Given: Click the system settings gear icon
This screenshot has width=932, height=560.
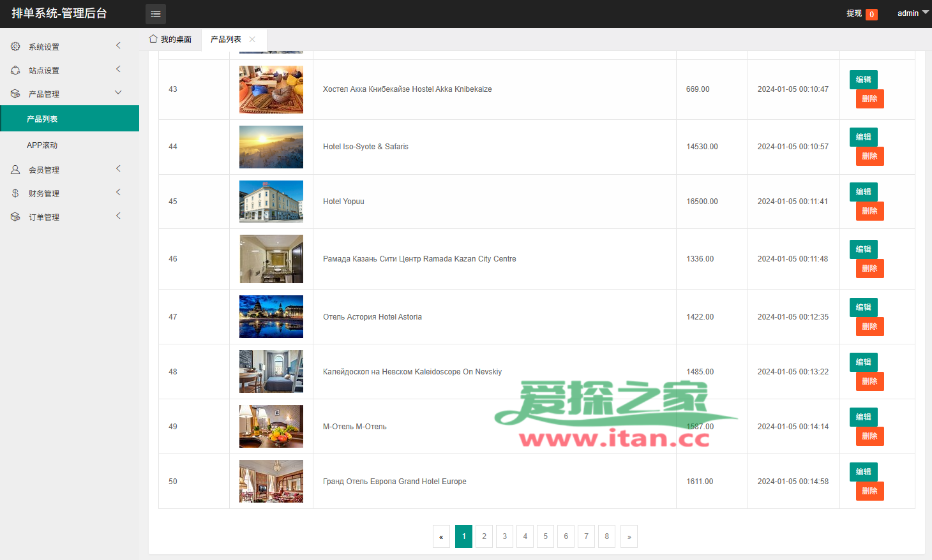Looking at the screenshot, I should click(x=15, y=47).
